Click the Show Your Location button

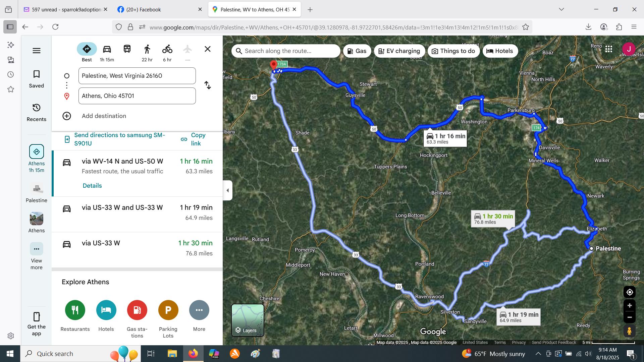click(x=630, y=292)
